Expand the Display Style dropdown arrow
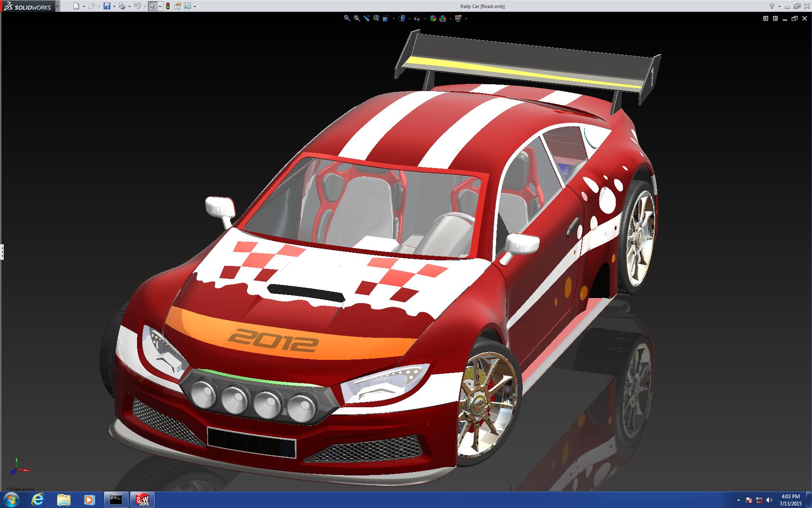812x508 pixels. [409, 19]
